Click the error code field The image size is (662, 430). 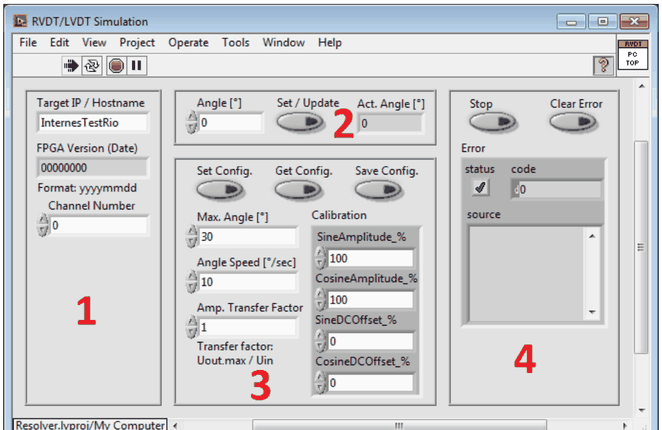pyautogui.click(x=556, y=190)
